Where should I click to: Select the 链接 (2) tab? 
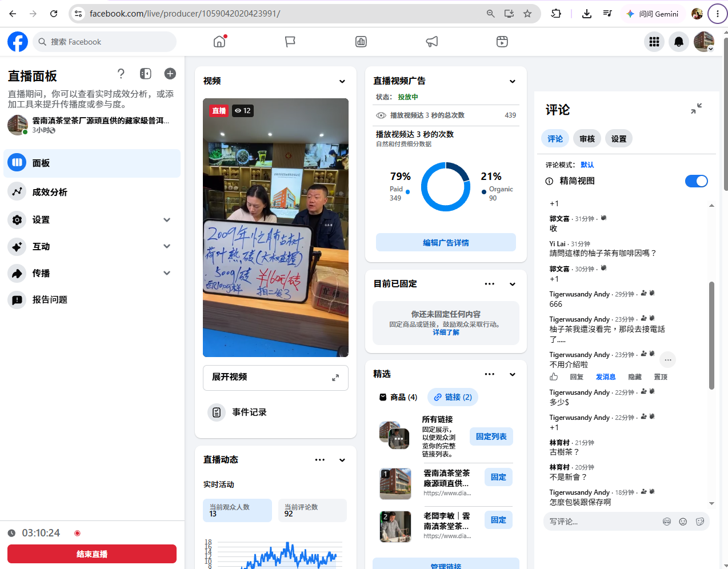(x=453, y=397)
